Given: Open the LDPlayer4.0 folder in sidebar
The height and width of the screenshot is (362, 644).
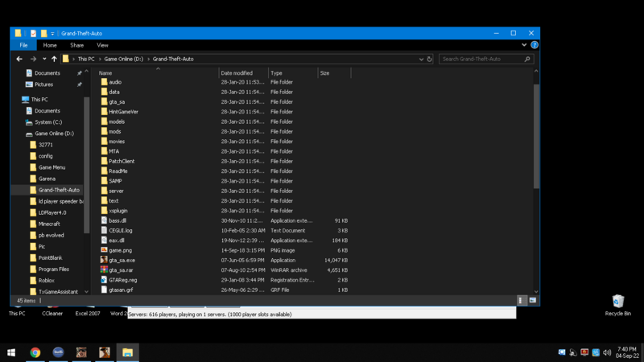Looking at the screenshot, I should (52, 212).
